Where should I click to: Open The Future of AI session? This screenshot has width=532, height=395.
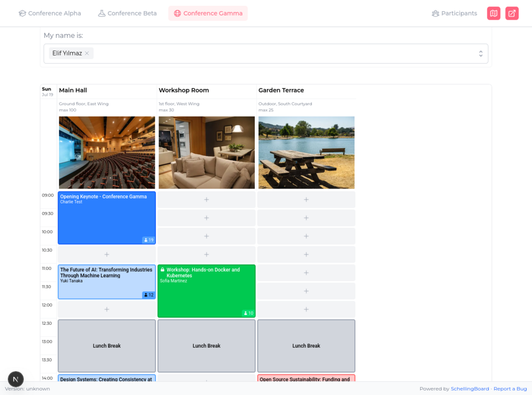click(107, 282)
